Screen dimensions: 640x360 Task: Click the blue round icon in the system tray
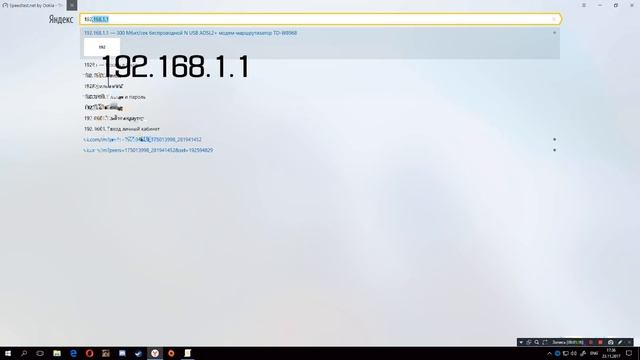pyautogui.click(x=558, y=353)
